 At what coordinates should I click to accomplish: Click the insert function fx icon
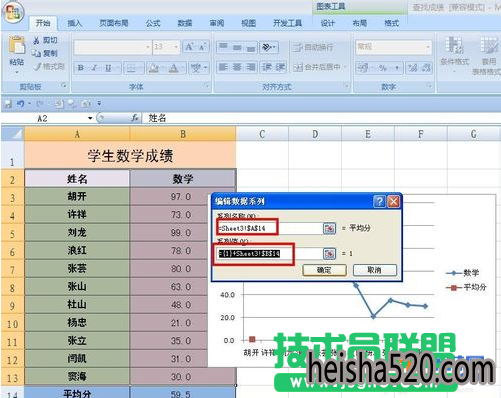pyautogui.click(x=135, y=118)
